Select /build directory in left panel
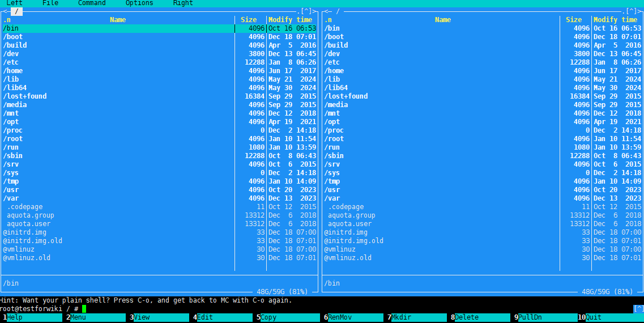 point(160,45)
